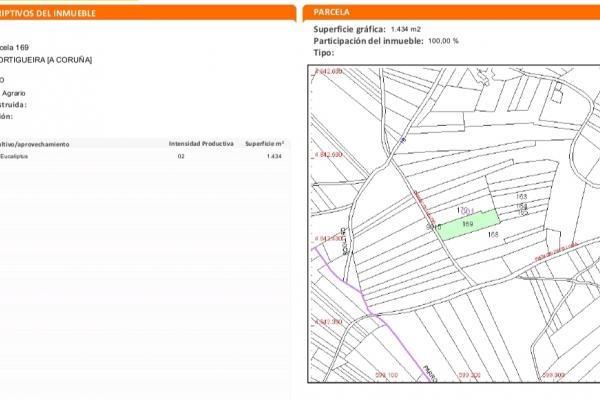600x400 pixels.
Task: Click parcel label 170 on the map
Action: pyautogui.click(x=463, y=210)
